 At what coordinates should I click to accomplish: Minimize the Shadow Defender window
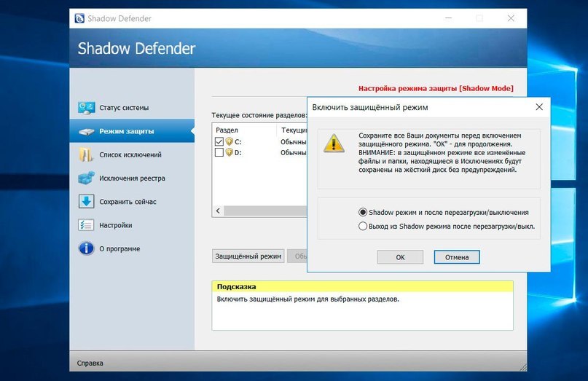pyautogui.click(x=449, y=18)
